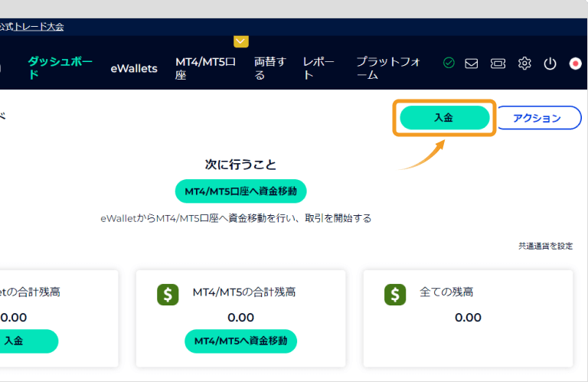The height and width of the screenshot is (382, 588).
Task: Click the 共通通貨を設定 link
Action: click(545, 246)
